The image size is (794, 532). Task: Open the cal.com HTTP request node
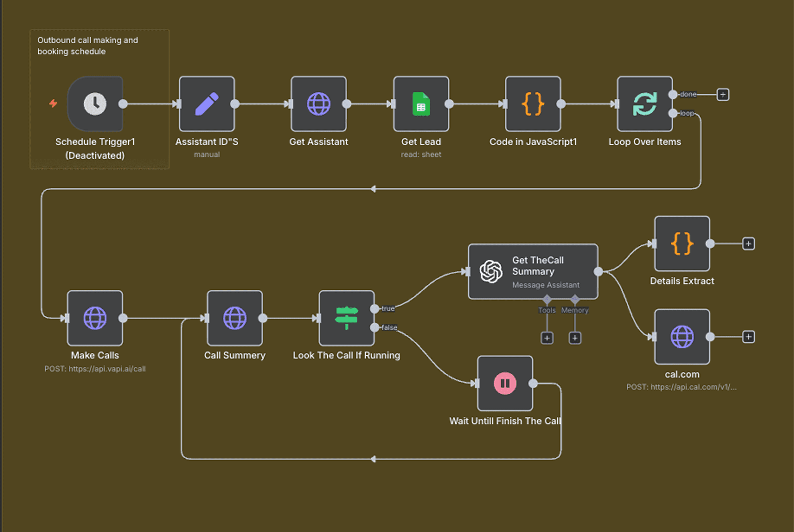[682, 336]
